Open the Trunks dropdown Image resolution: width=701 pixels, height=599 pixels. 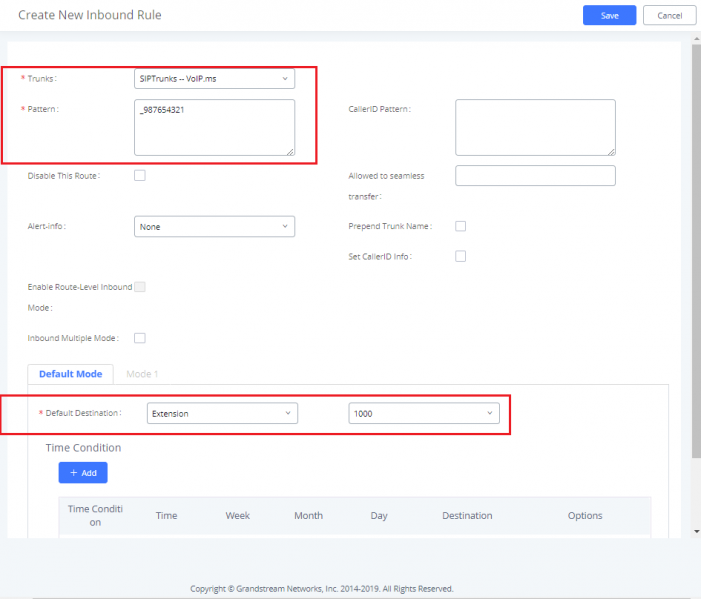pos(214,79)
